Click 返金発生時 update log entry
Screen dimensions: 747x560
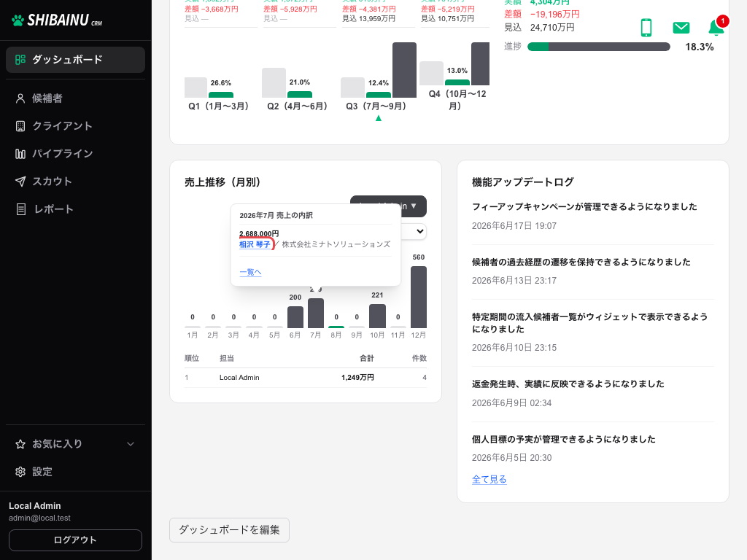[x=568, y=384]
